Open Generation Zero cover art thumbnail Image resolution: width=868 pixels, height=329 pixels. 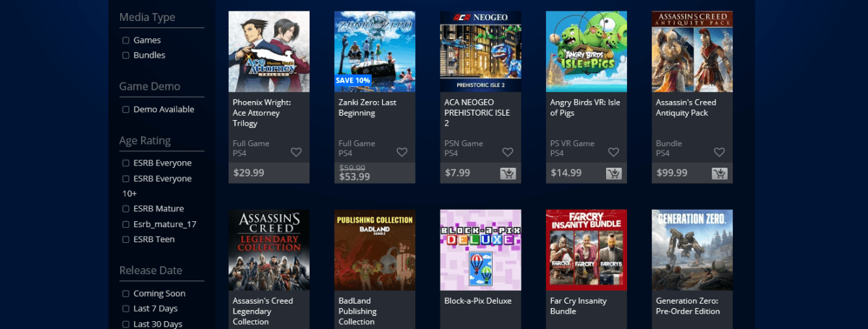(x=692, y=250)
